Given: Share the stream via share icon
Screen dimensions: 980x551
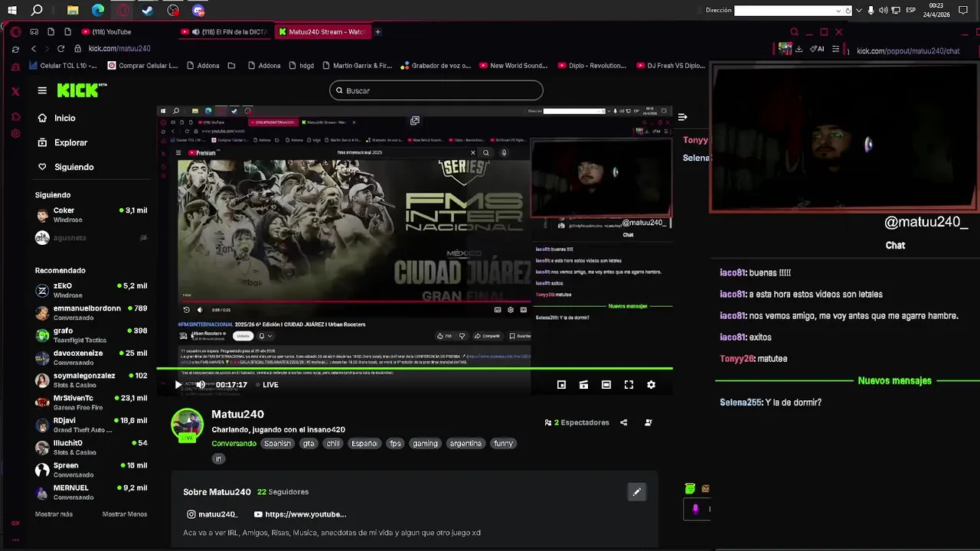Looking at the screenshot, I should pyautogui.click(x=623, y=422).
